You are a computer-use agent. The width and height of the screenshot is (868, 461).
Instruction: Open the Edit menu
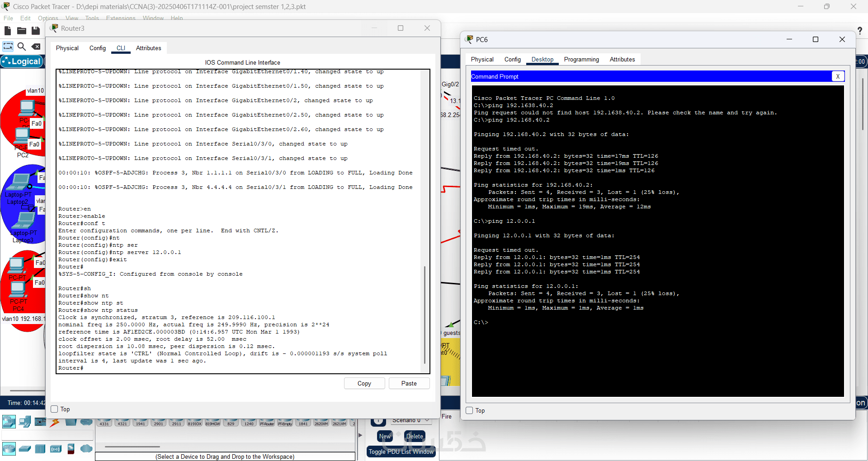pyautogui.click(x=25, y=18)
